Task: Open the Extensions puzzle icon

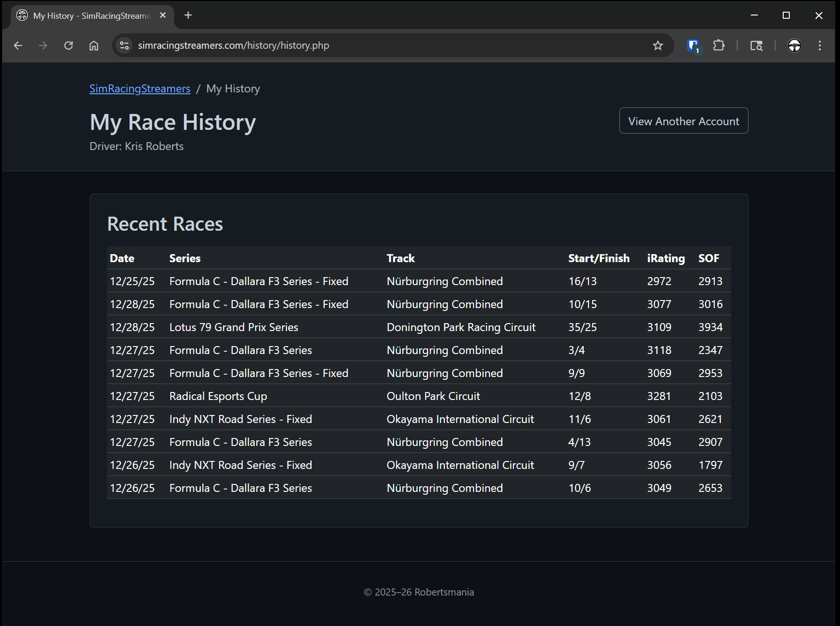Action: pyautogui.click(x=718, y=45)
